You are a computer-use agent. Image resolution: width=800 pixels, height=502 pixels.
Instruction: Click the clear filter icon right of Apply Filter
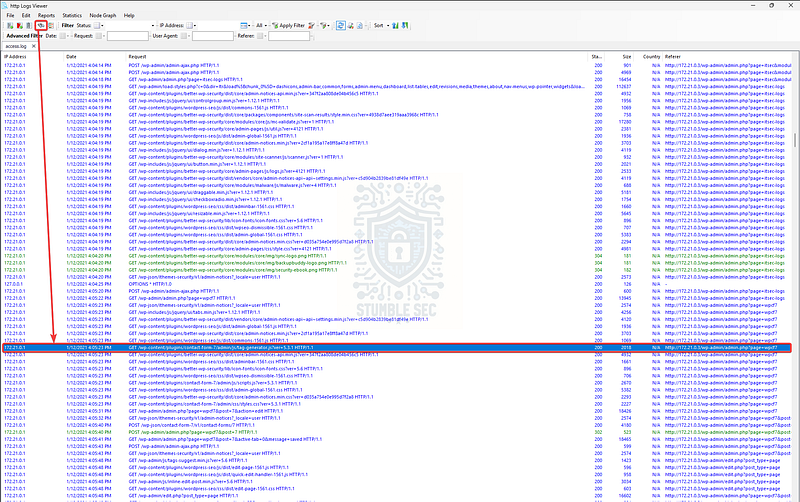(x=311, y=26)
